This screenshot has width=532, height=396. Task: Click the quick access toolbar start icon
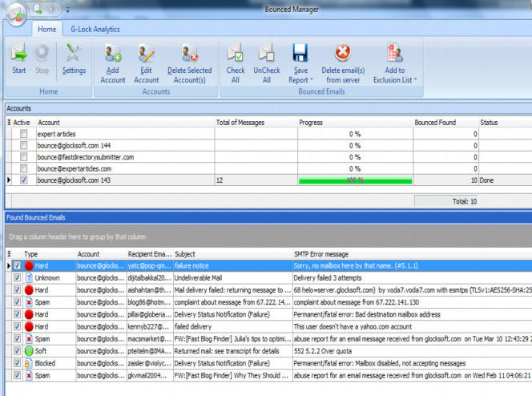click(x=38, y=10)
